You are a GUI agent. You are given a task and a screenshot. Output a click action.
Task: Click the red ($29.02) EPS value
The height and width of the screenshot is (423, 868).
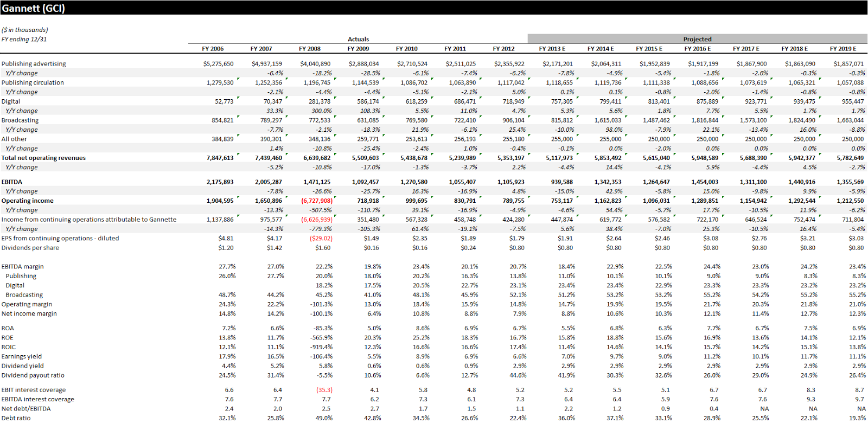(321, 238)
